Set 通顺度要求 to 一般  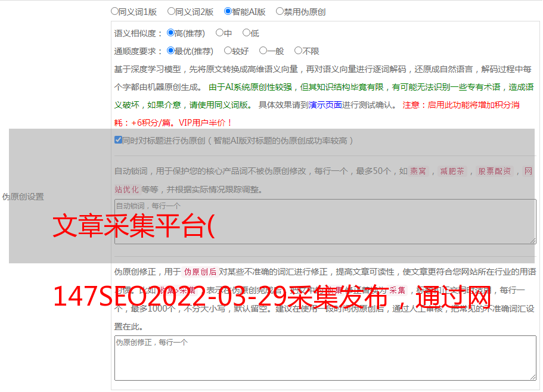(x=263, y=51)
